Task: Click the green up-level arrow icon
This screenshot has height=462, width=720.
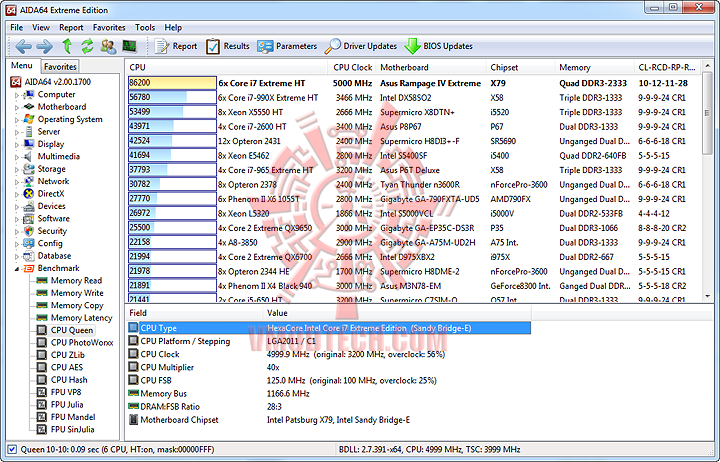Action: point(67,46)
